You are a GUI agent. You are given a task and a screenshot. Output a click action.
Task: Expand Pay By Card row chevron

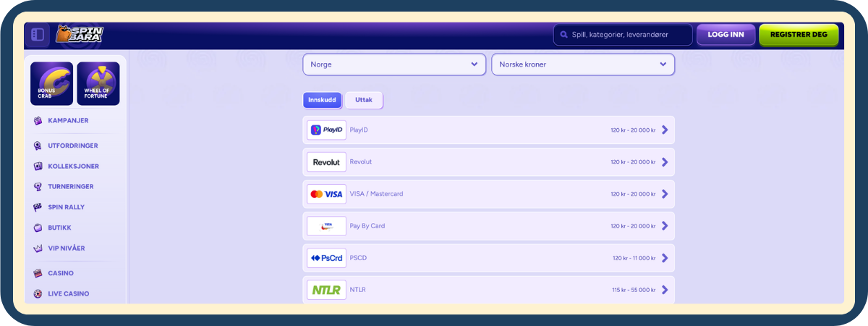point(665,226)
